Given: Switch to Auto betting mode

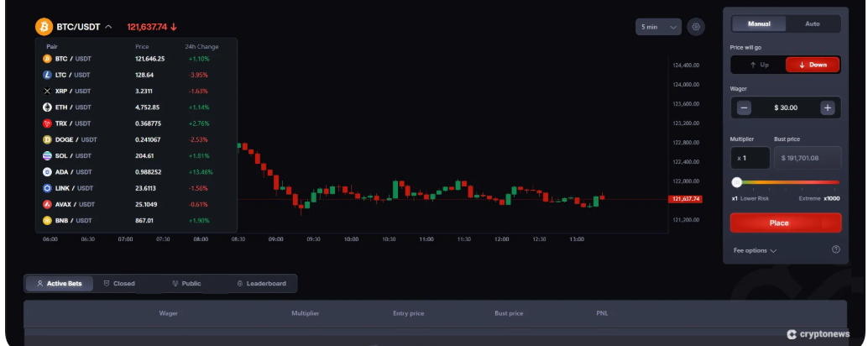Looking at the screenshot, I should pyautogui.click(x=812, y=24).
